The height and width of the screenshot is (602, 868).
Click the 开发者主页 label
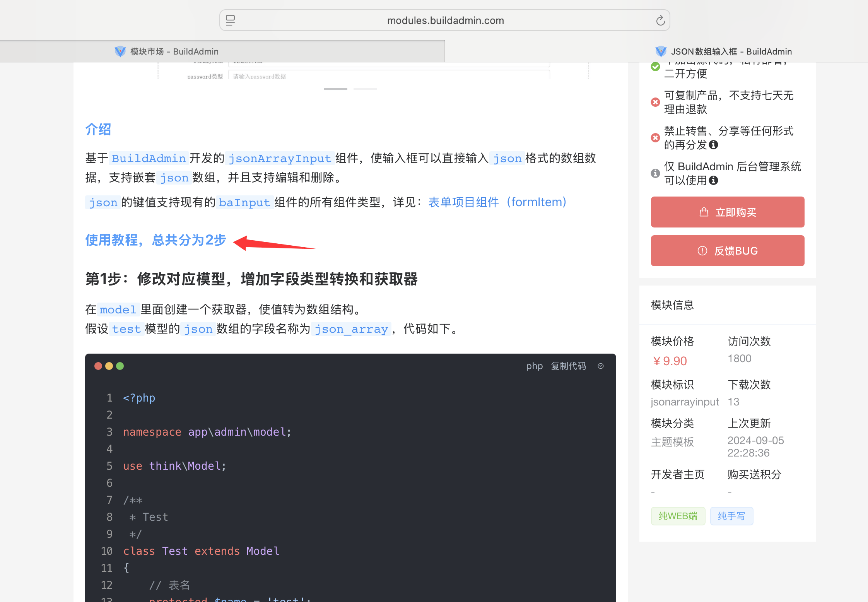pos(678,474)
